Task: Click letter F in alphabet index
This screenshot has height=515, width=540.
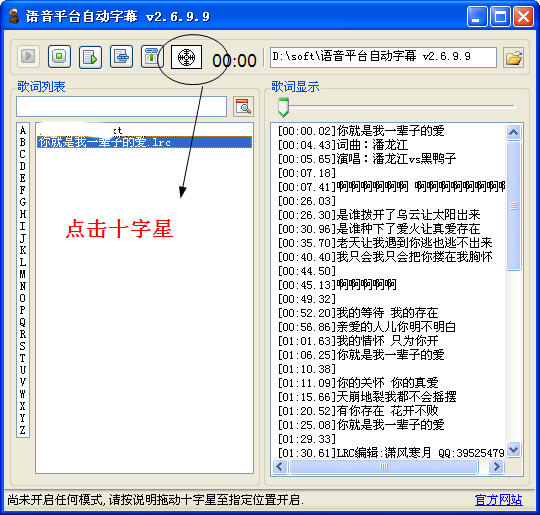Action: [23, 190]
